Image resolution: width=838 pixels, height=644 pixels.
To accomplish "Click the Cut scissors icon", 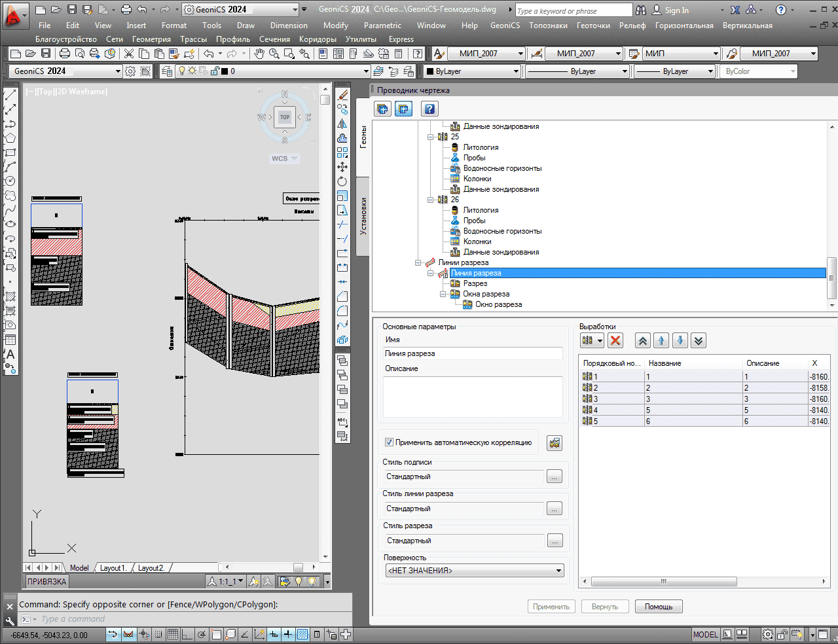I will (x=129, y=54).
